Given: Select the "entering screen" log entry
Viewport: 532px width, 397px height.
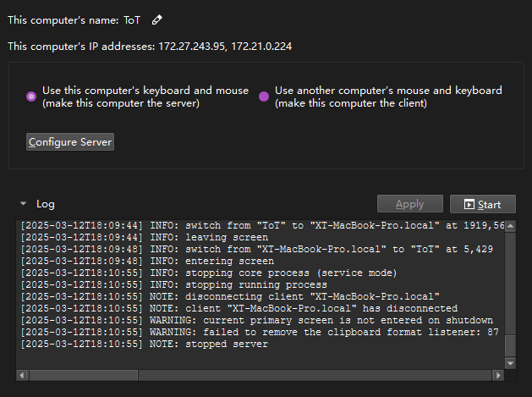Looking at the screenshot, I should (147, 262).
